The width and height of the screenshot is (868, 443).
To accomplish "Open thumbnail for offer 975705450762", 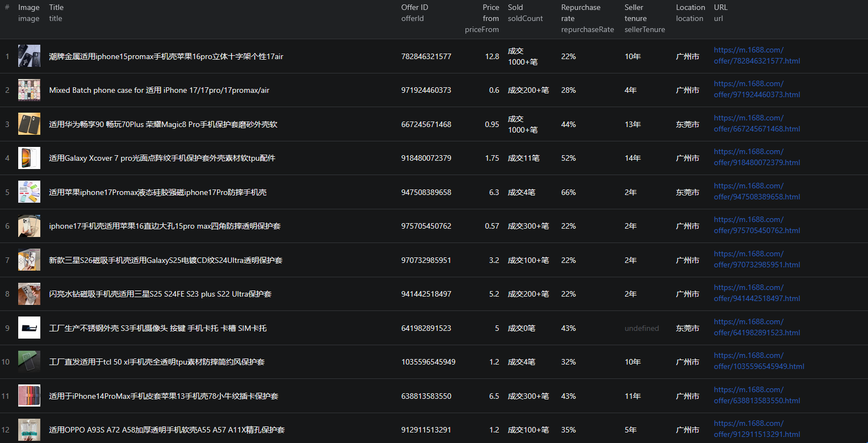I will 29,226.
